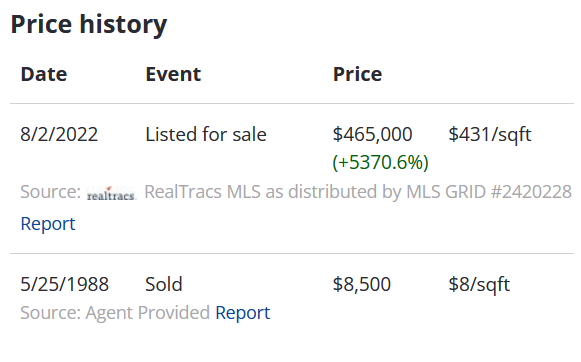
Task: Click the Source: label next to realtracs logo
Action: pyautogui.click(x=50, y=192)
